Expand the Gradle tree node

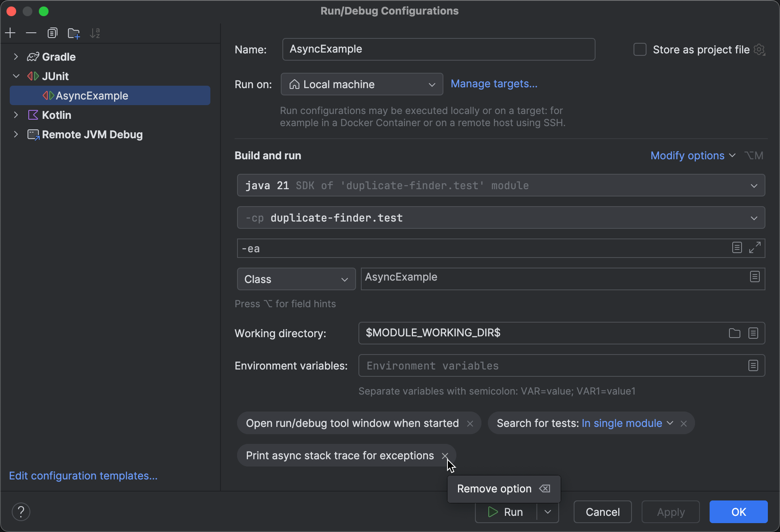[16, 57]
